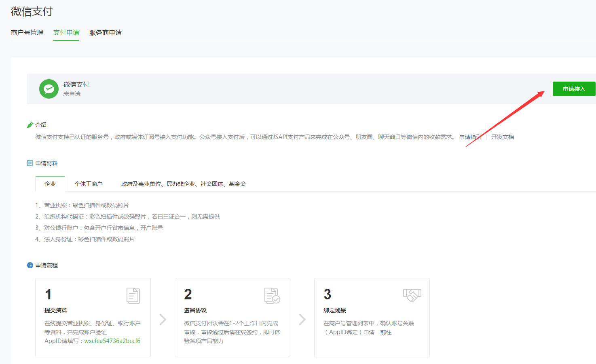Open the 开发文档 link
This screenshot has width=596, height=364.
coord(503,137)
